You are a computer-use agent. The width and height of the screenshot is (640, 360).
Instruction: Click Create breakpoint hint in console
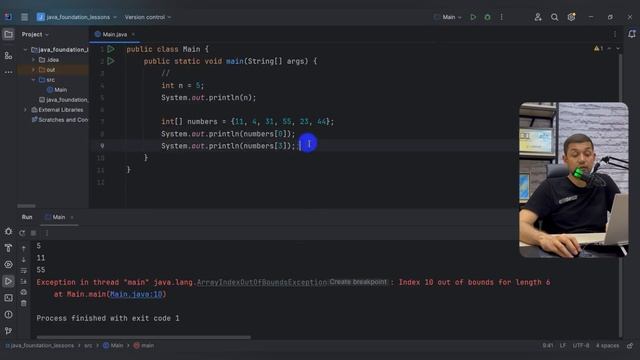tap(358, 282)
